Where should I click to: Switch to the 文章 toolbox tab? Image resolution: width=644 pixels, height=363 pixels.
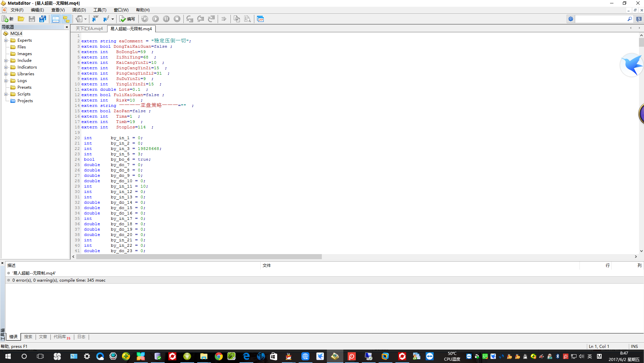point(43,337)
